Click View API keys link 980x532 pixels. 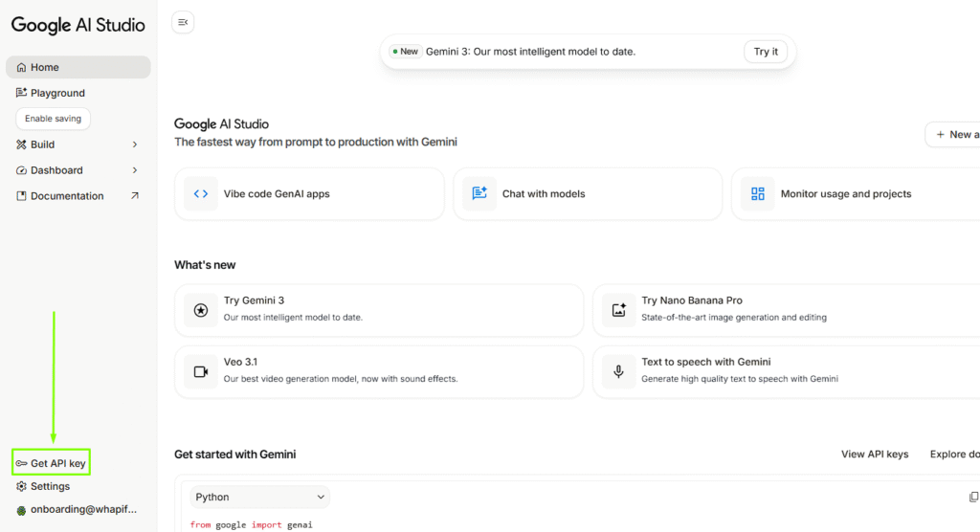pyautogui.click(x=875, y=454)
